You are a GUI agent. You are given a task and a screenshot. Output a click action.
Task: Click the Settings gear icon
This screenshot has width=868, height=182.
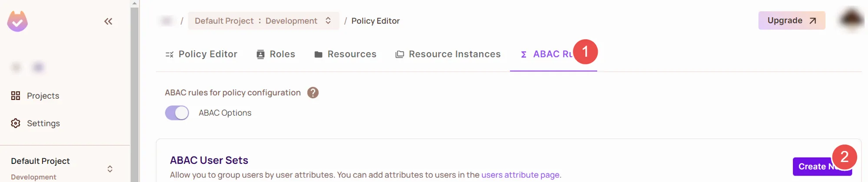(x=16, y=123)
